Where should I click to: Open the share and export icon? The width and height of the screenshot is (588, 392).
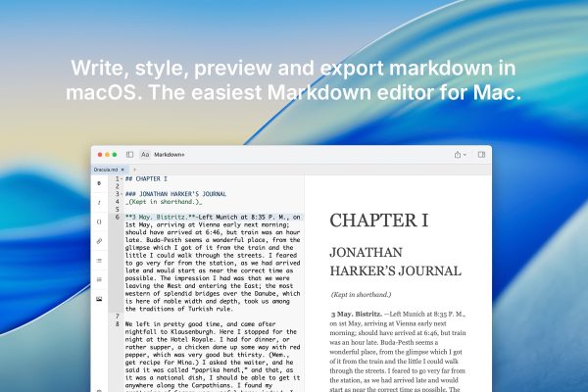point(458,155)
